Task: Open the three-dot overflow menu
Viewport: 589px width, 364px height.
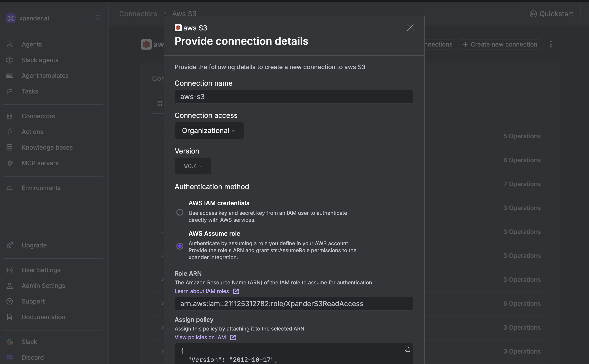Action: point(551,44)
